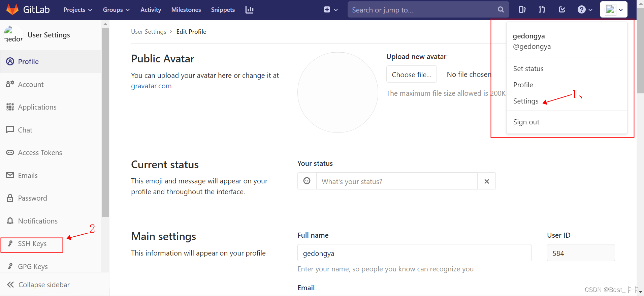Click the SSH Keys key icon

tap(10, 243)
